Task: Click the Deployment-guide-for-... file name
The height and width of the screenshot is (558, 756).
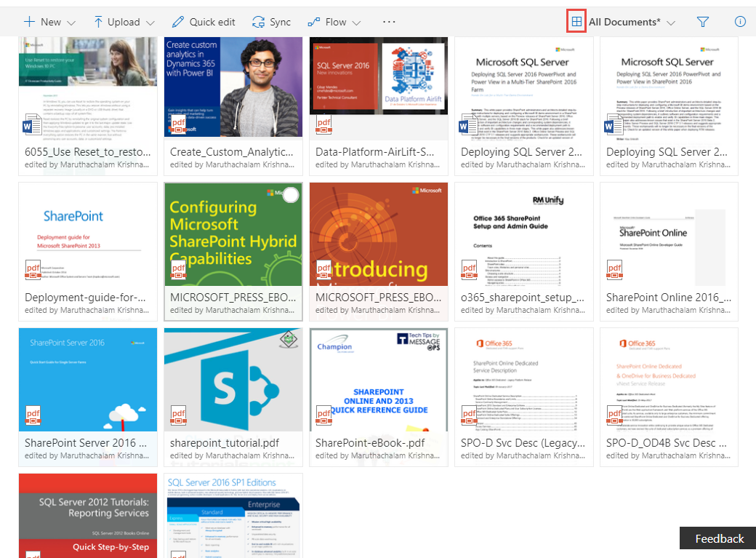Action: pyautogui.click(x=85, y=298)
